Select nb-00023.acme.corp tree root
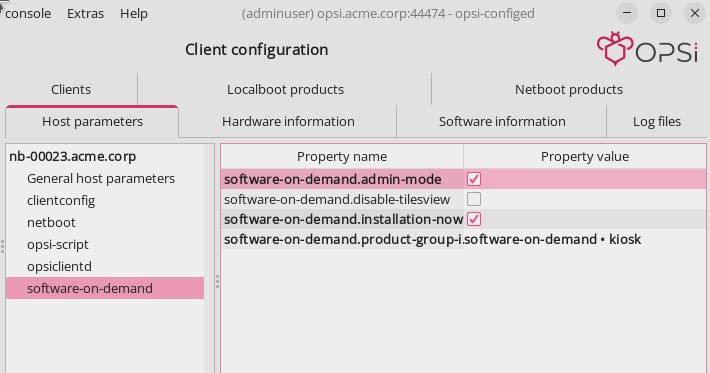Image resolution: width=710 pixels, height=373 pixels. (x=72, y=157)
